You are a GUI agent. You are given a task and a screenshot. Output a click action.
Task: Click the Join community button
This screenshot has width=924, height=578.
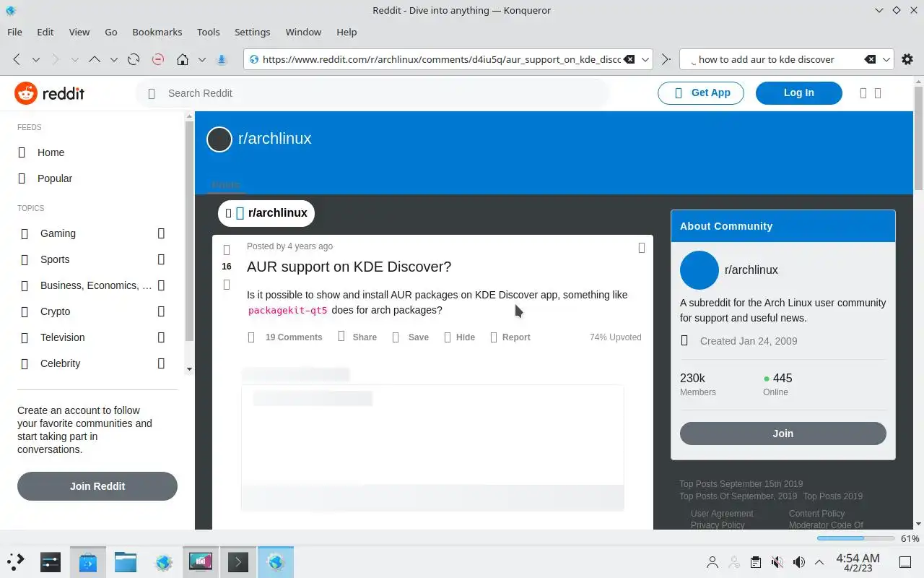coord(783,433)
